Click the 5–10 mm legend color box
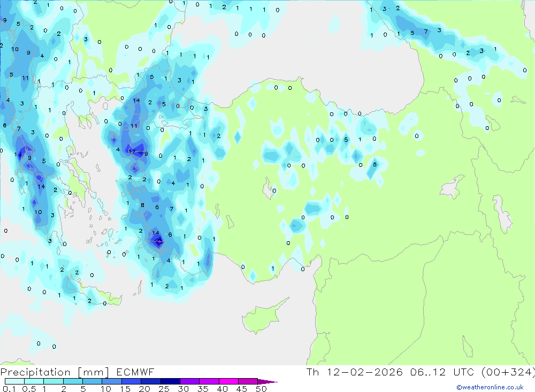The height and width of the screenshot is (392, 535). point(93,381)
